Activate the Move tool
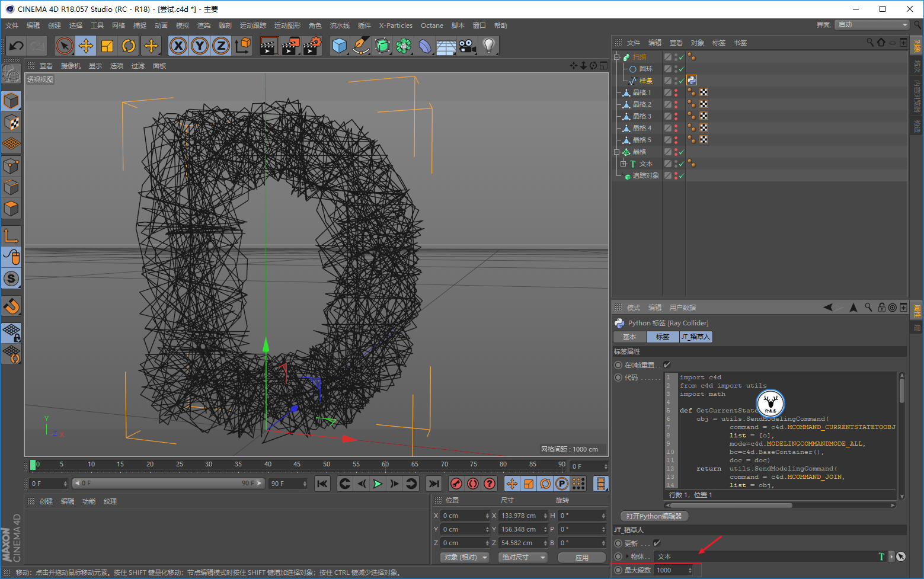Viewport: 924px width, 579px height. pyautogui.click(x=86, y=46)
